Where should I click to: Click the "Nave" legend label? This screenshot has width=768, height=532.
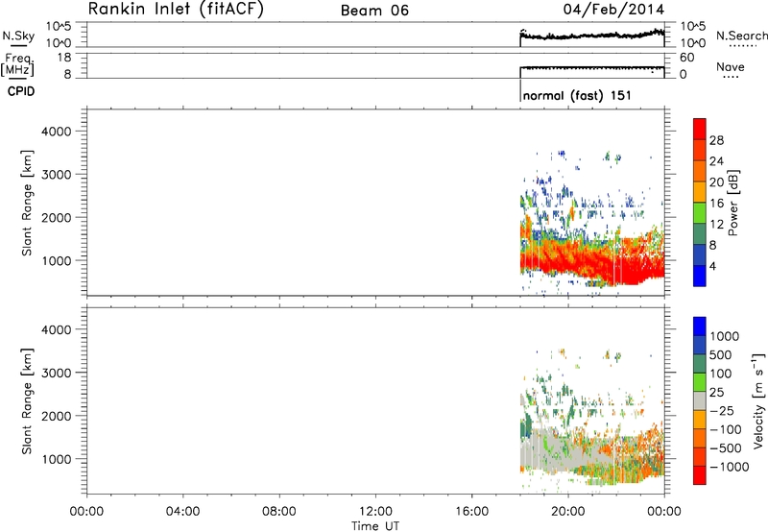(731, 66)
